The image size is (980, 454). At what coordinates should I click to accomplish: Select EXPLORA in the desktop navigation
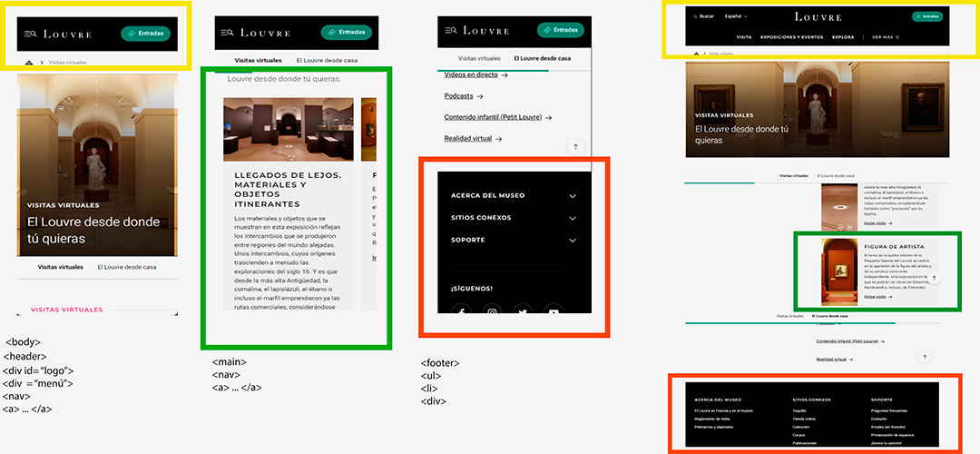843,37
